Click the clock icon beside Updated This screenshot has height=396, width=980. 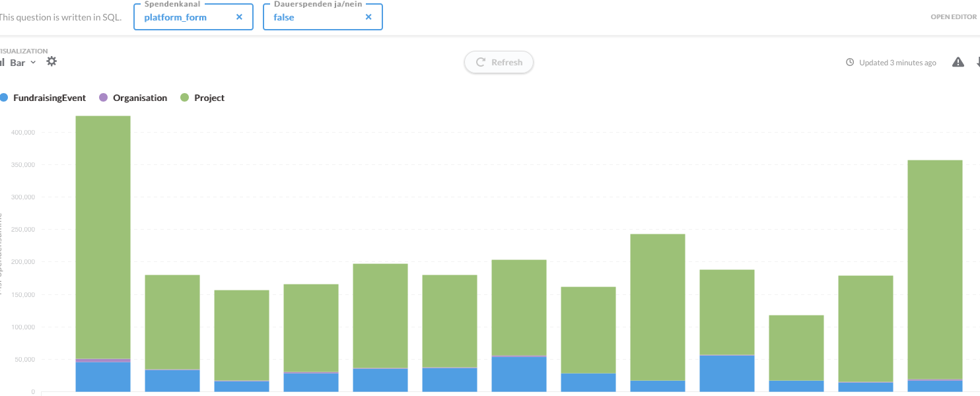(850, 63)
